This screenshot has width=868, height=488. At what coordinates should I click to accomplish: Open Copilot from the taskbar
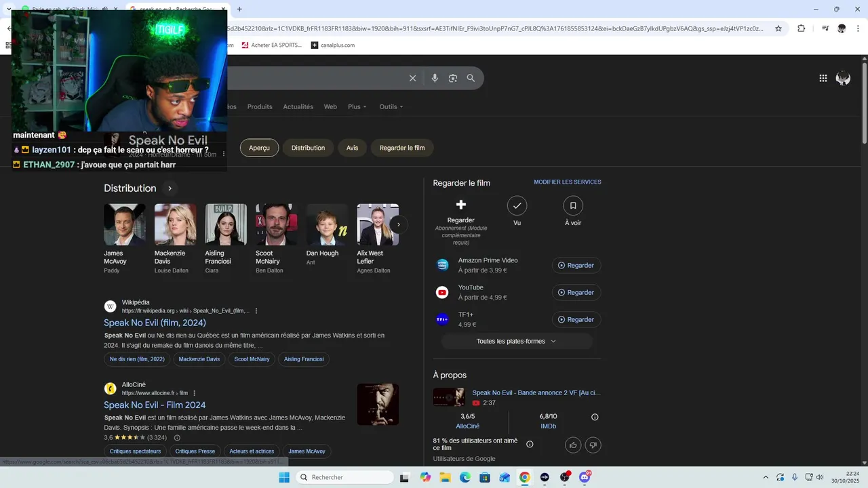pyautogui.click(x=425, y=477)
